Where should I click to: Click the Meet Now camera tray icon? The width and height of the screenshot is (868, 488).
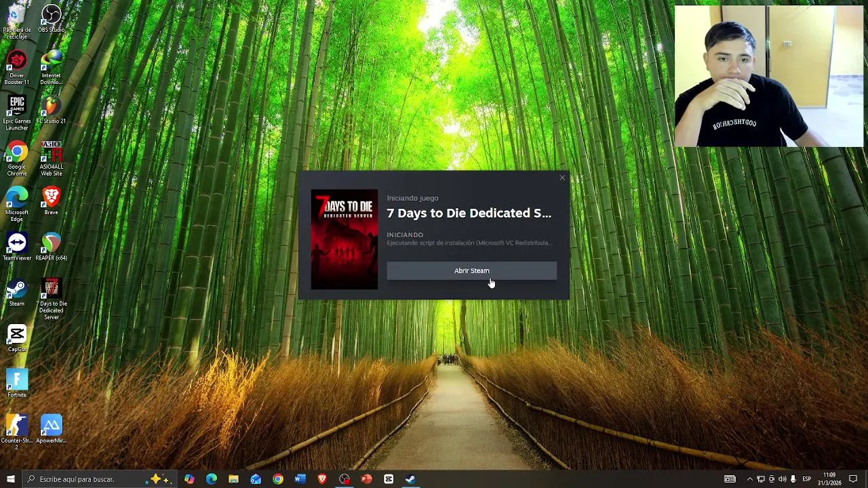[771, 479]
